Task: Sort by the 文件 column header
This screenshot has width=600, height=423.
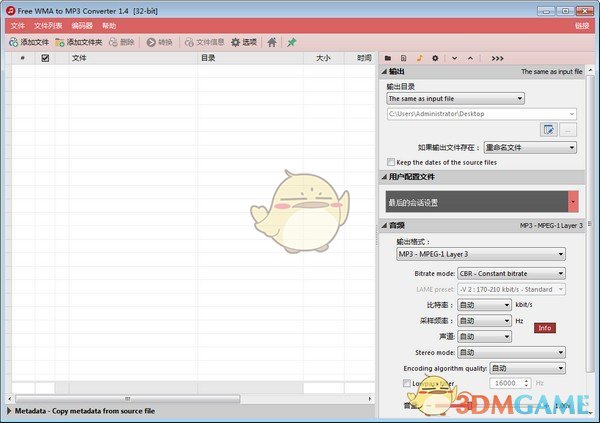Action: (133, 58)
